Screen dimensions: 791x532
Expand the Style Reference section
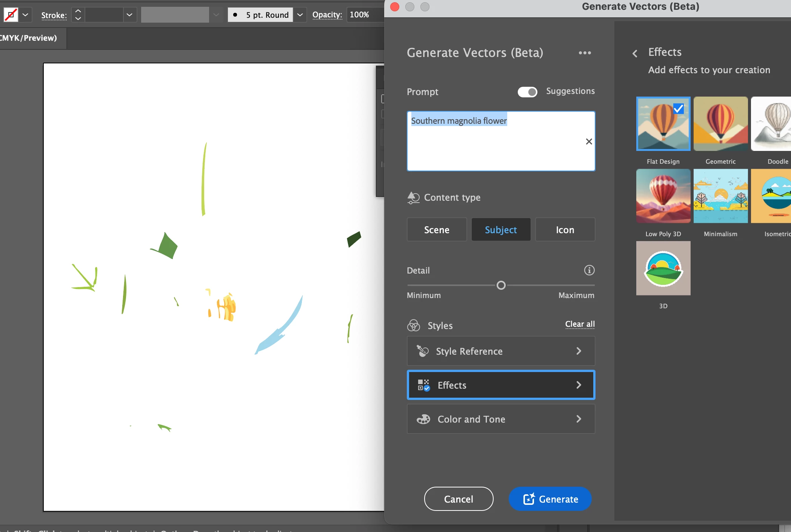click(x=501, y=351)
